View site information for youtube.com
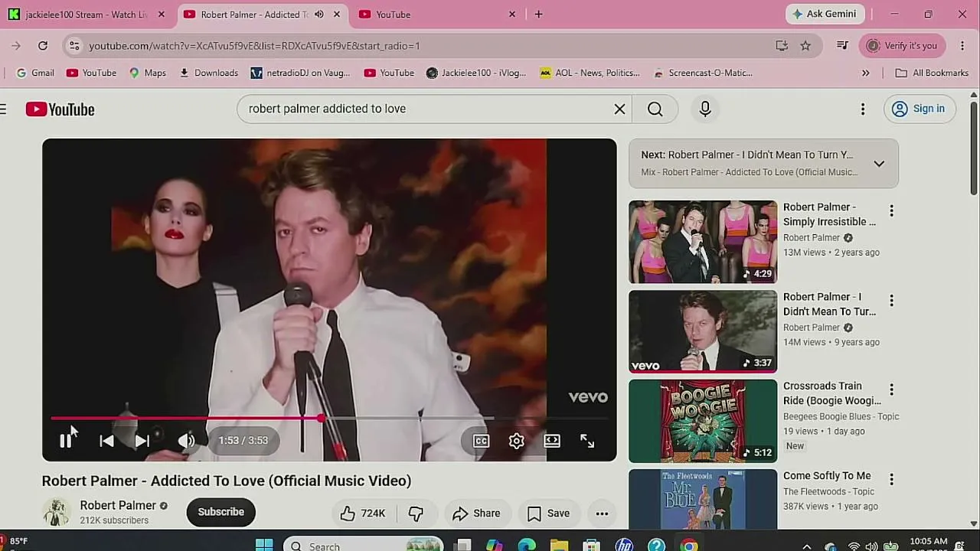The width and height of the screenshot is (980, 551). [74, 46]
